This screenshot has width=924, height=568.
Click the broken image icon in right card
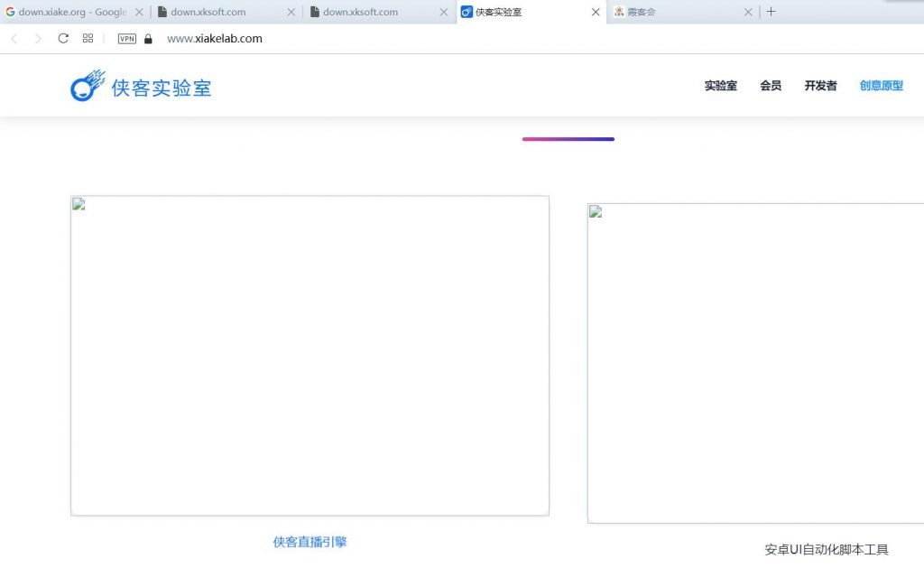(594, 210)
